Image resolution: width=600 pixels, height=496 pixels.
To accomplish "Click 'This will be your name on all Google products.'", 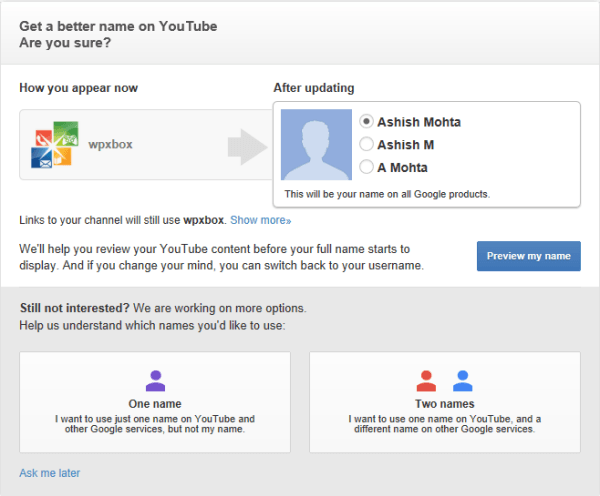I will pyautogui.click(x=387, y=194).
